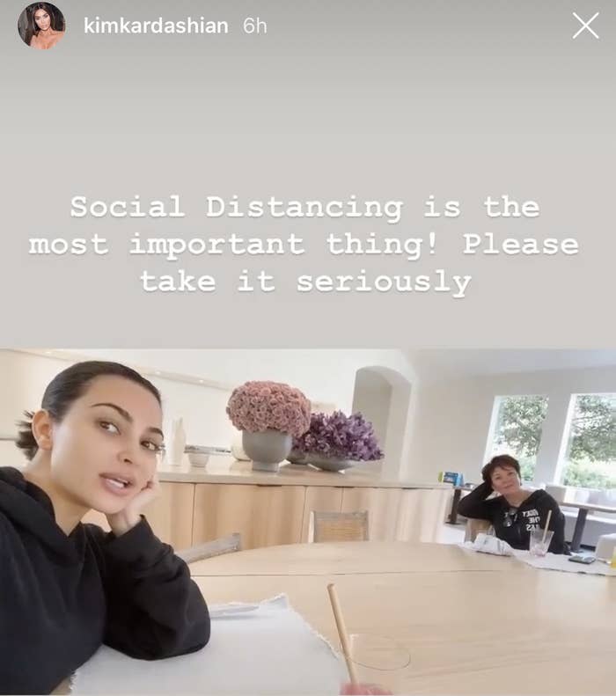Tap the white bottle on the counter
Image resolution: width=616 pixels, height=696 pixels.
point(176,441)
